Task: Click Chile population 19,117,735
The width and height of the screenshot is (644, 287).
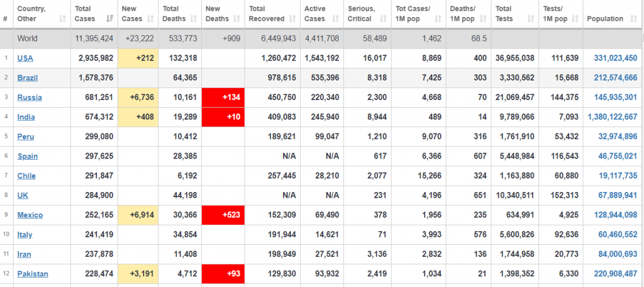Action: click(x=618, y=176)
